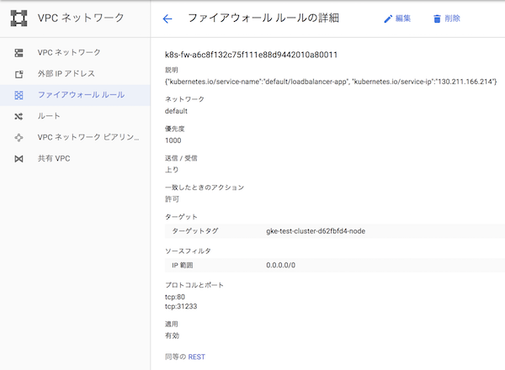Click the enforcement value 有効

click(172, 336)
